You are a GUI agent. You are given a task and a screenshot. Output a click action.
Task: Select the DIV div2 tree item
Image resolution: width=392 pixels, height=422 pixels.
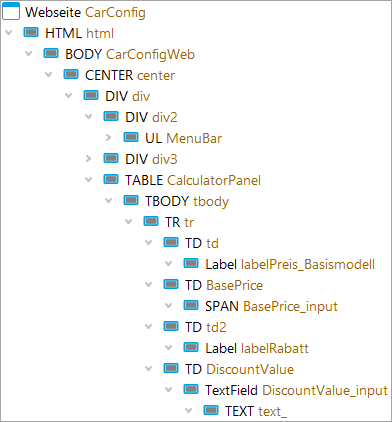click(x=151, y=117)
